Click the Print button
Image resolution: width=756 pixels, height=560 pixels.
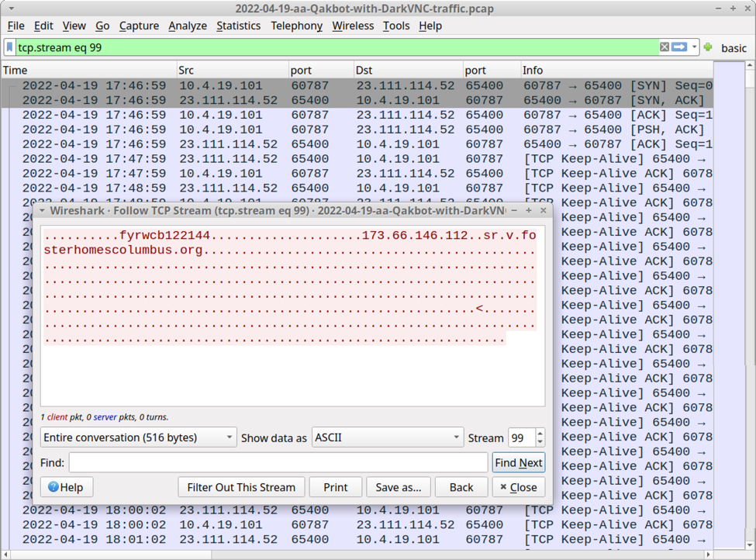[x=336, y=487]
